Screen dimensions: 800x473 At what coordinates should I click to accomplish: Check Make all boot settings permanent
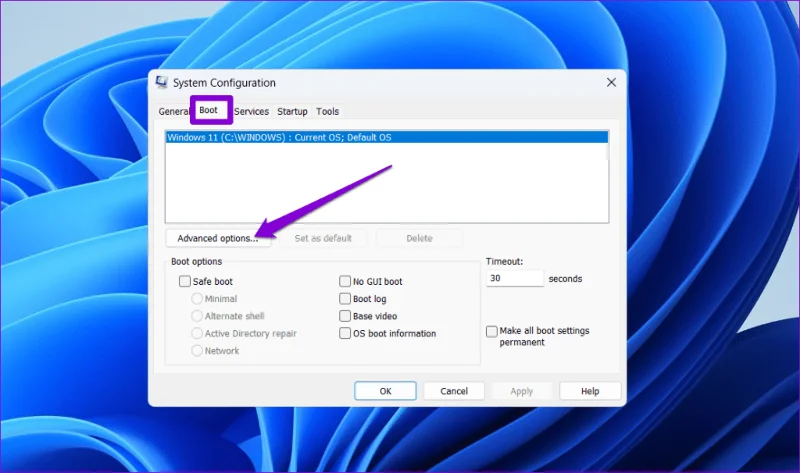click(x=492, y=332)
